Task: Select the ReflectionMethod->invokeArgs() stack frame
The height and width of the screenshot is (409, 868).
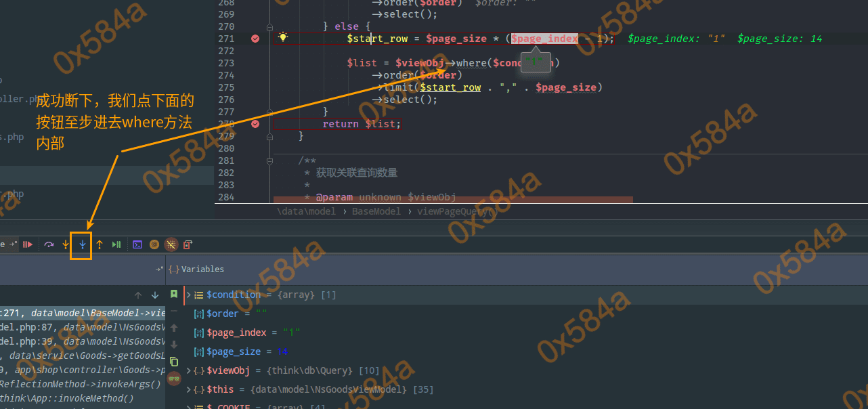Action: click(x=80, y=384)
